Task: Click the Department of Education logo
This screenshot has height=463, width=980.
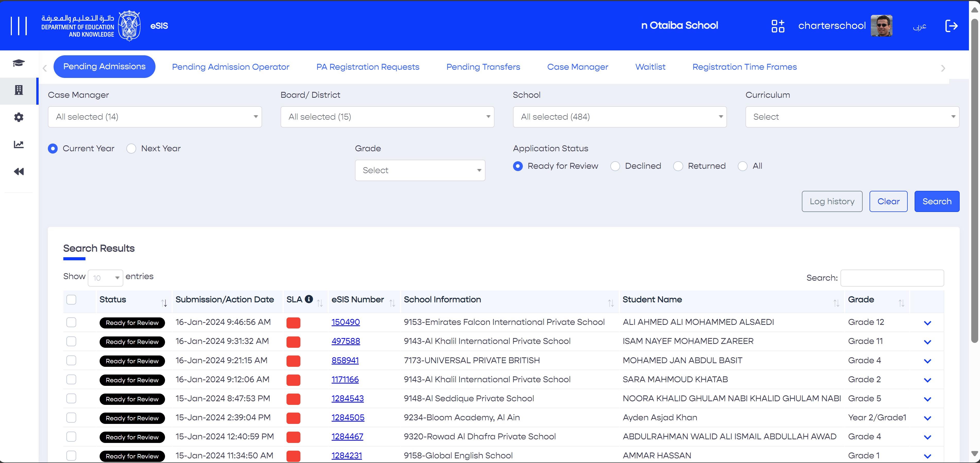Action: [91, 25]
